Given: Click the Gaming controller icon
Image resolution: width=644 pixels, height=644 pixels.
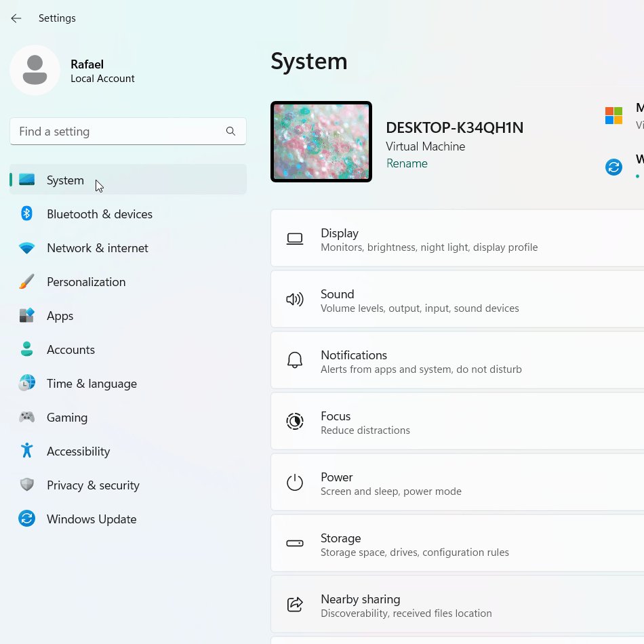Looking at the screenshot, I should [26, 418].
